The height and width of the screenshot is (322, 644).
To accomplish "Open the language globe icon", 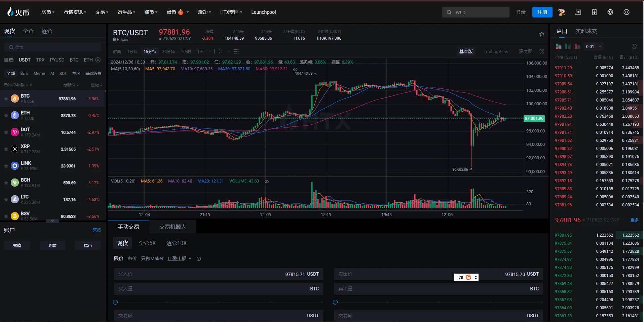I will click(x=610, y=12).
